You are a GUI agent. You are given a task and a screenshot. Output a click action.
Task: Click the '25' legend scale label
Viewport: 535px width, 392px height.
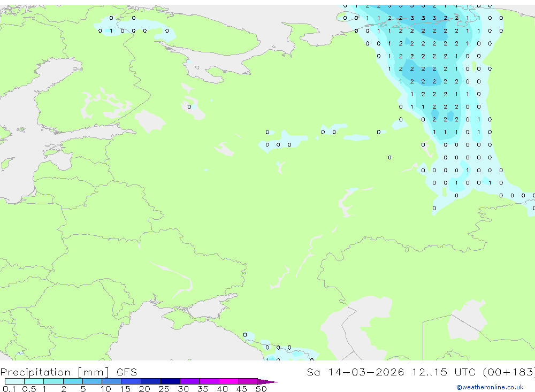click(164, 389)
